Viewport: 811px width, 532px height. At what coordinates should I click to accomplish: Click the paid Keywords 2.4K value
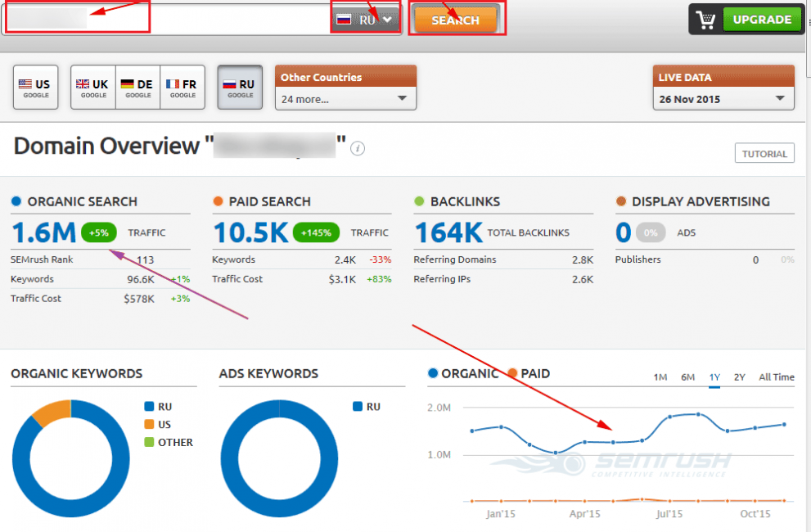click(345, 259)
